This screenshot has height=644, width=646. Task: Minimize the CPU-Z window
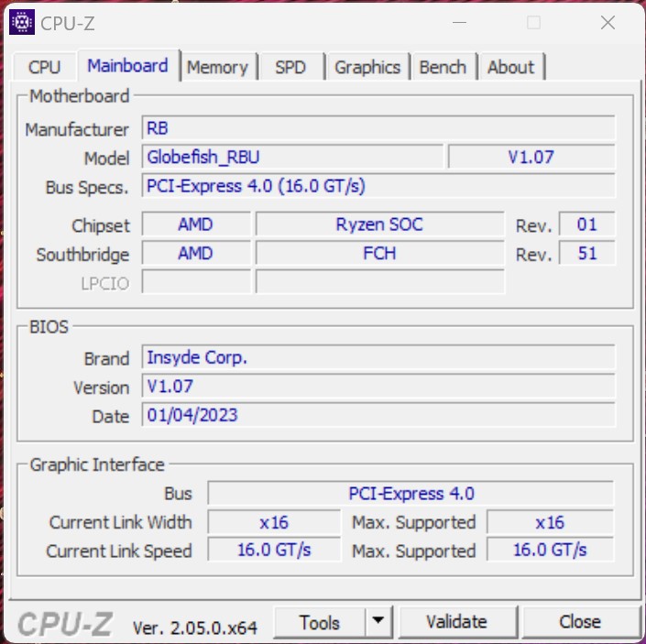point(460,23)
